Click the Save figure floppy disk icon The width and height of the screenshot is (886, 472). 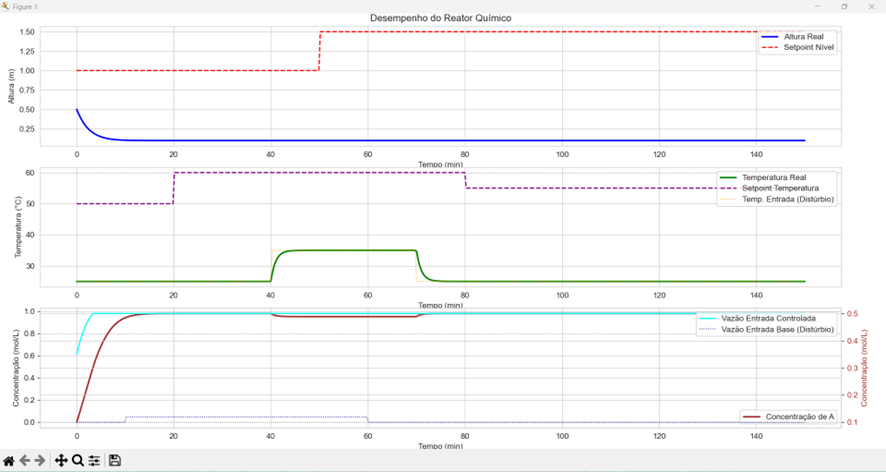[115, 460]
